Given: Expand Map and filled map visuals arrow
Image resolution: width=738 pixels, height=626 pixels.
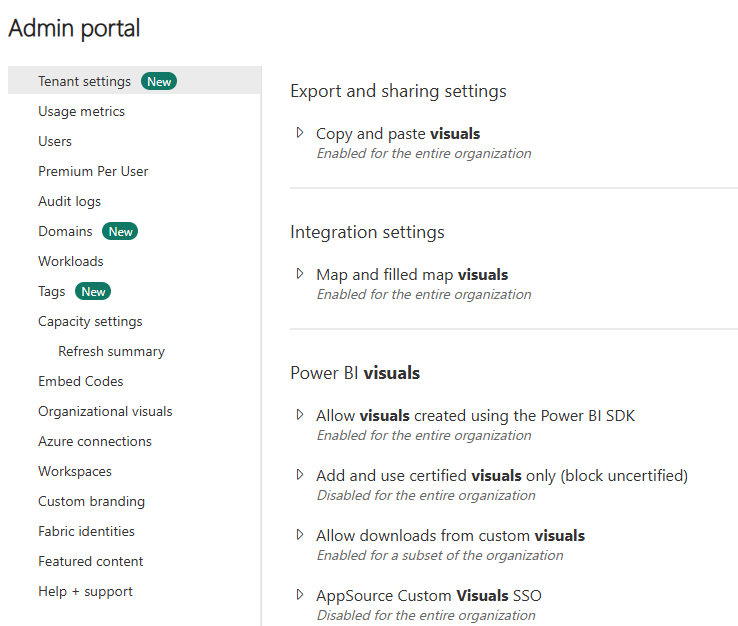Looking at the screenshot, I should (300, 273).
